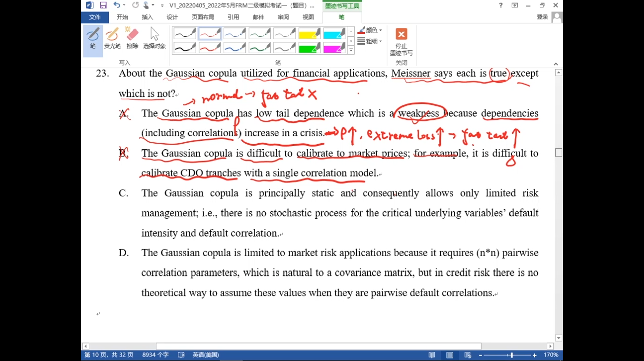Switch to Web Layout view
This screenshot has width=644, height=361.
(x=468, y=355)
